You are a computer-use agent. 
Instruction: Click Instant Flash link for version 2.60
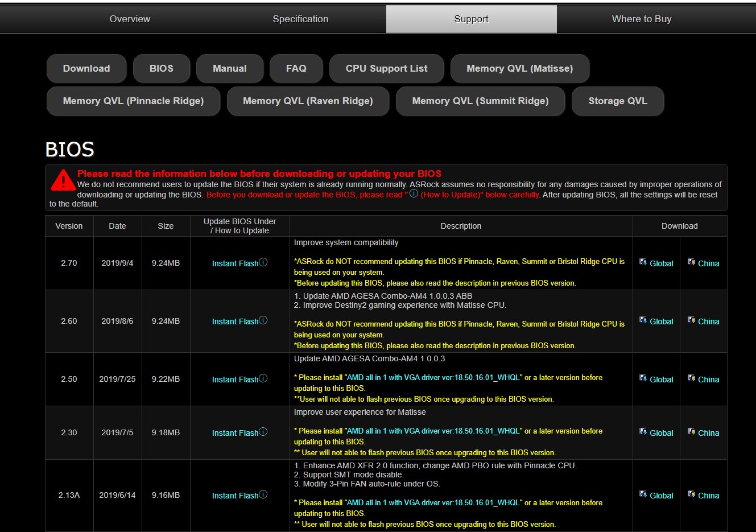pos(235,321)
